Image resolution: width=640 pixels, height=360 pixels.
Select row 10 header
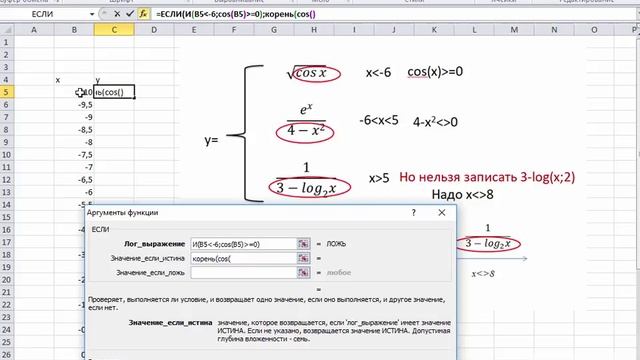point(6,155)
